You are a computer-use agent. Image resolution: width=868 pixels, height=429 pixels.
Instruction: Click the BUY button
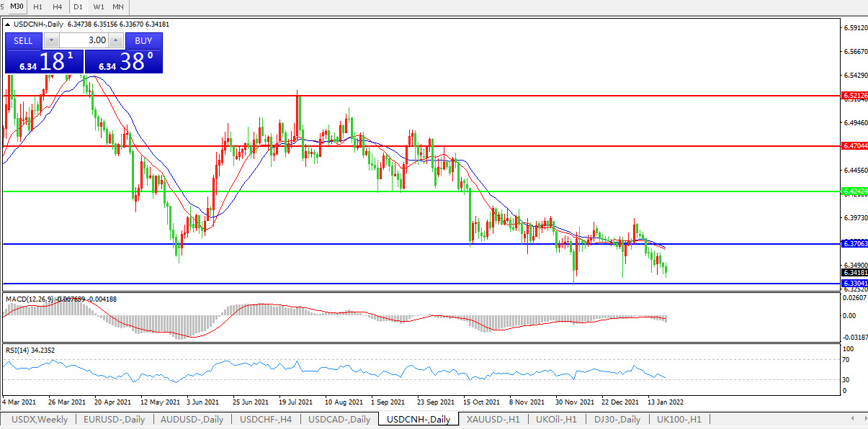(x=143, y=40)
